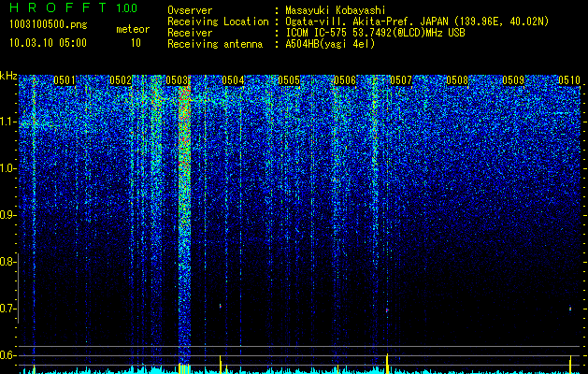Click the A504HB(yagi 4el) antenna text
The width and height of the screenshot is (588, 374).
click(330, 44)
